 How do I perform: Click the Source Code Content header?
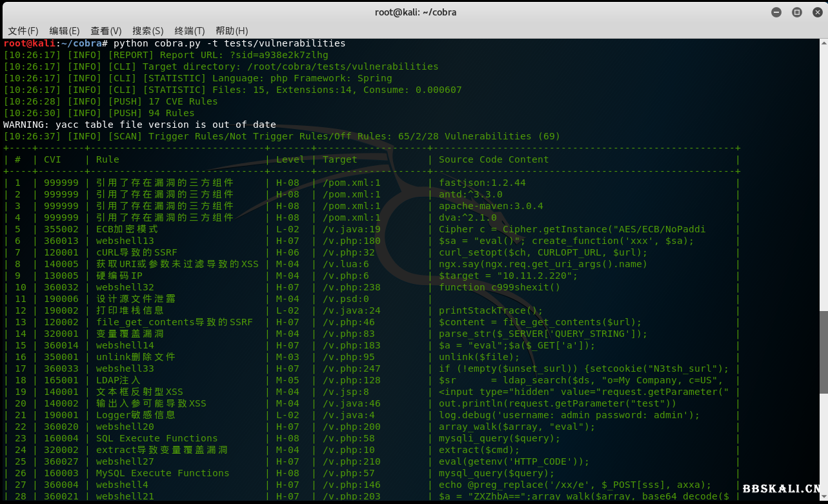[494, 159]
